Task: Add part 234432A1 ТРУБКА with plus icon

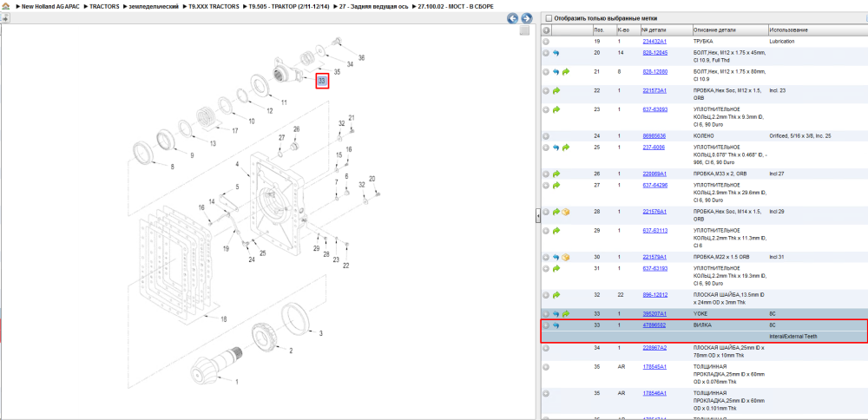Action: 546,42
